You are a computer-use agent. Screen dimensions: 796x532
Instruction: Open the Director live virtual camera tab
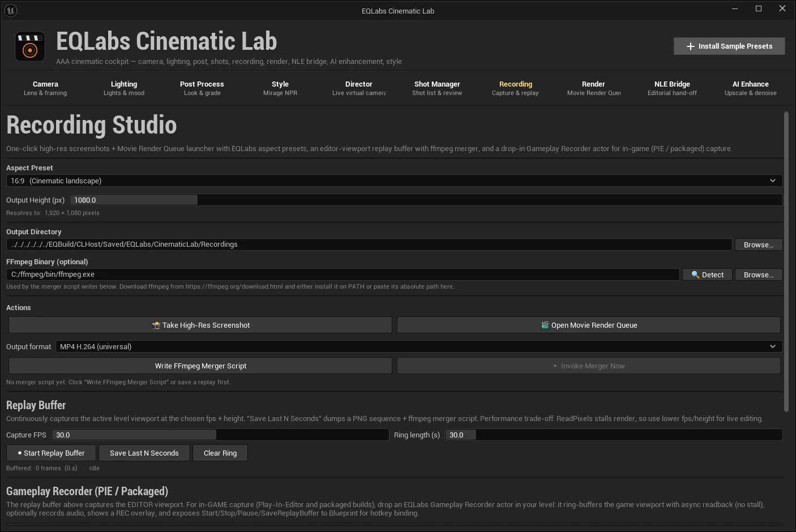click(x=359, y=88)
